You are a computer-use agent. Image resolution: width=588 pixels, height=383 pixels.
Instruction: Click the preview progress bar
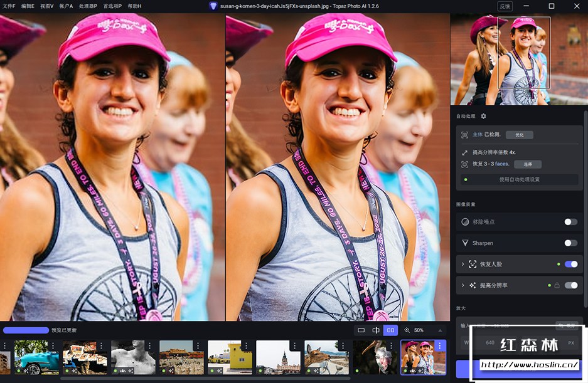pyautogui.click(x=26, y=330)
